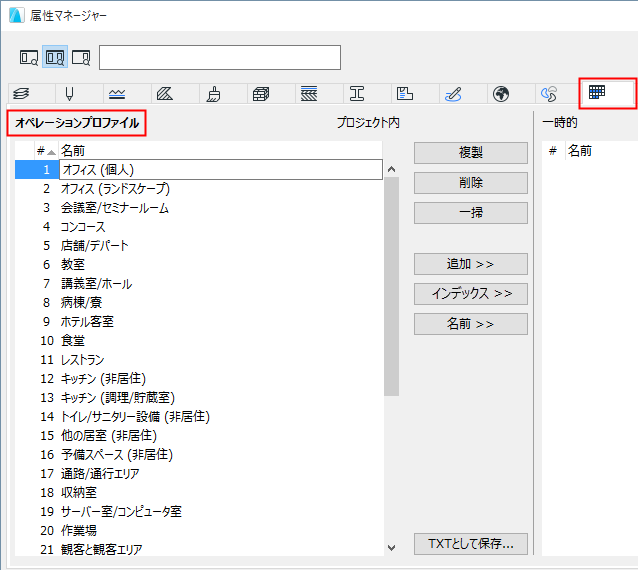Screen dimensions: 638x570
Task: Open the Line Types tab icon
Action: coord(117,94)
